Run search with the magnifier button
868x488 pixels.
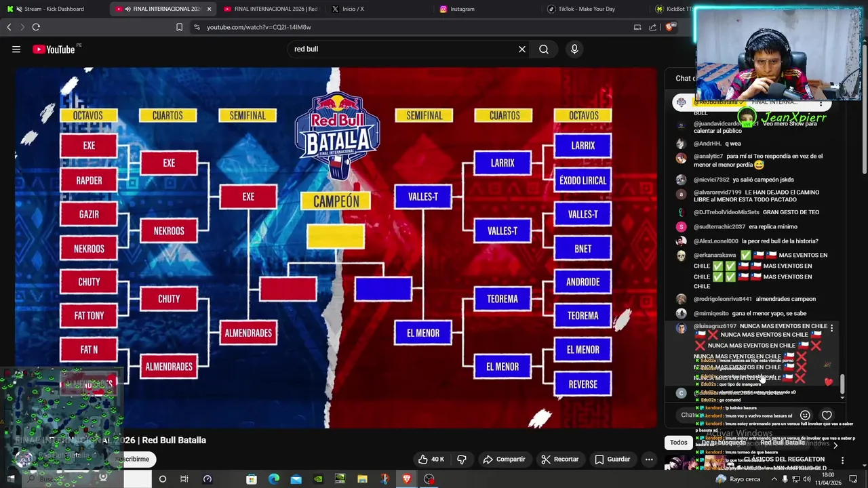[x=544, y=49]
